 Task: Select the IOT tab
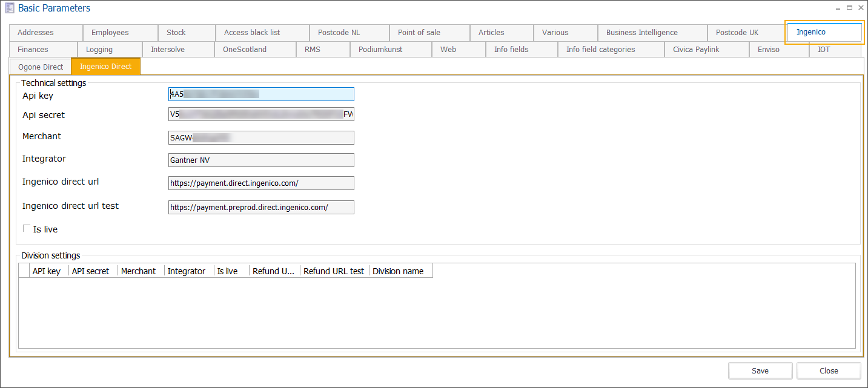pyautogui.click(x=824, y=49)
